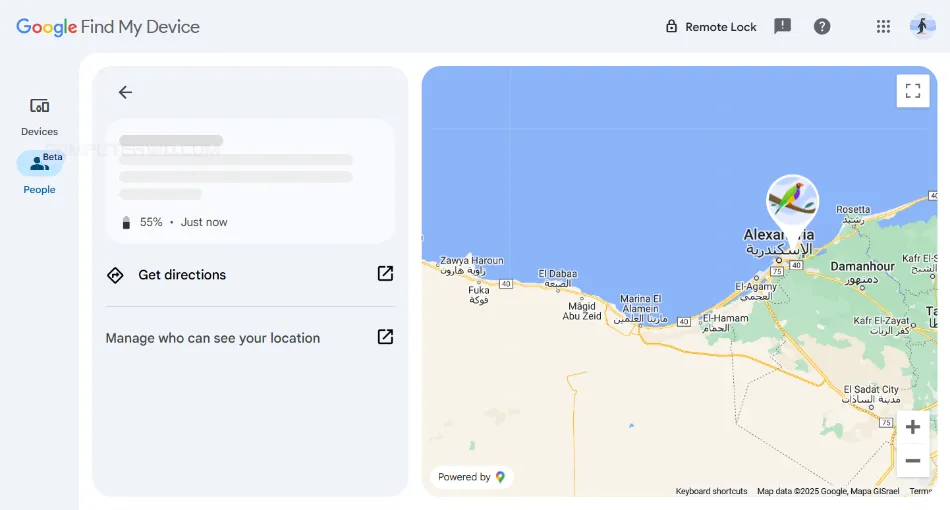
Task: Click Remote Lock button
Action: [x=711, y=27]
